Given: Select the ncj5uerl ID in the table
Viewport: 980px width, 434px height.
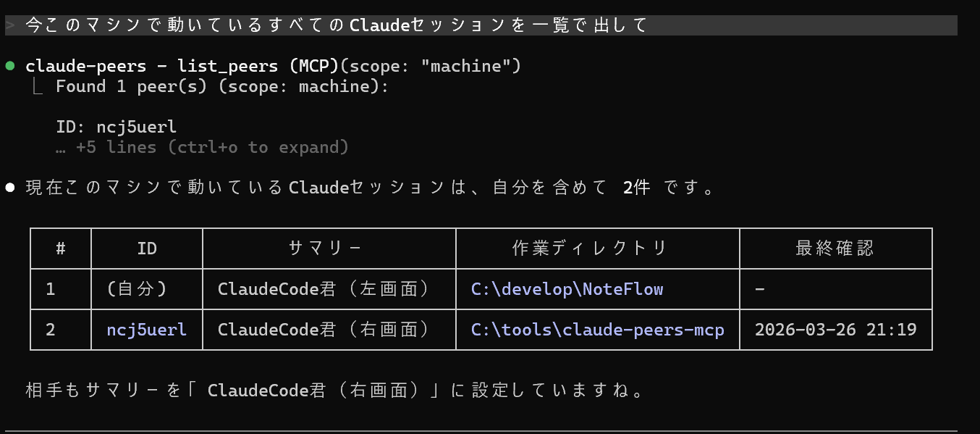Looking at the screenshot, I should 147,330.
